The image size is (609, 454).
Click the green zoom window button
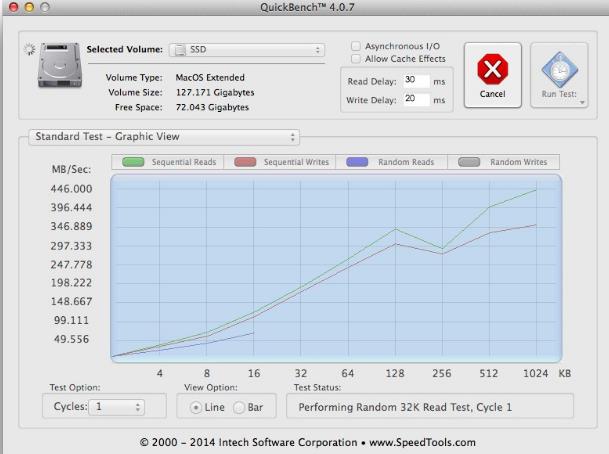(x=46, y=7)
